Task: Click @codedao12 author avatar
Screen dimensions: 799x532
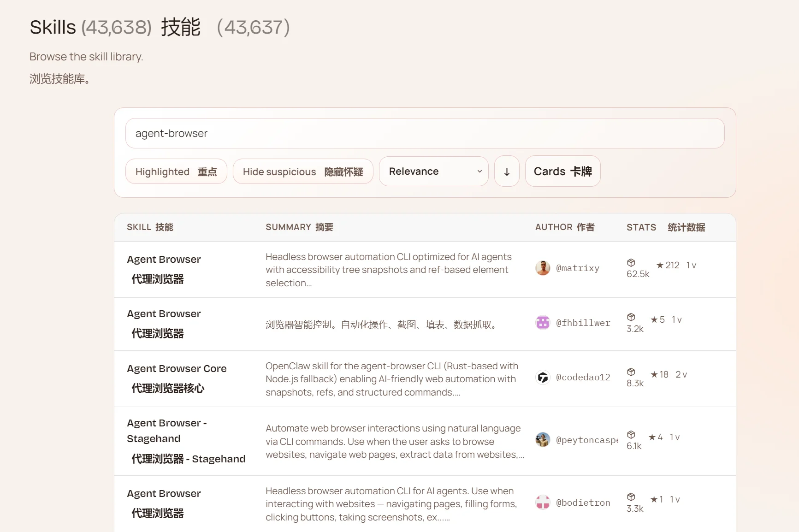Action: (543, 378)
